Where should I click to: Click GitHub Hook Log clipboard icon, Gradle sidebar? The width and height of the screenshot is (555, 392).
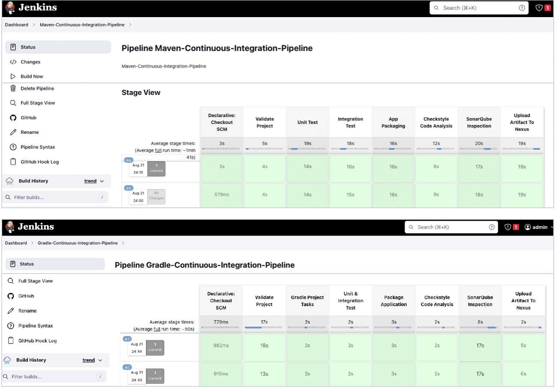click(11, 341)
